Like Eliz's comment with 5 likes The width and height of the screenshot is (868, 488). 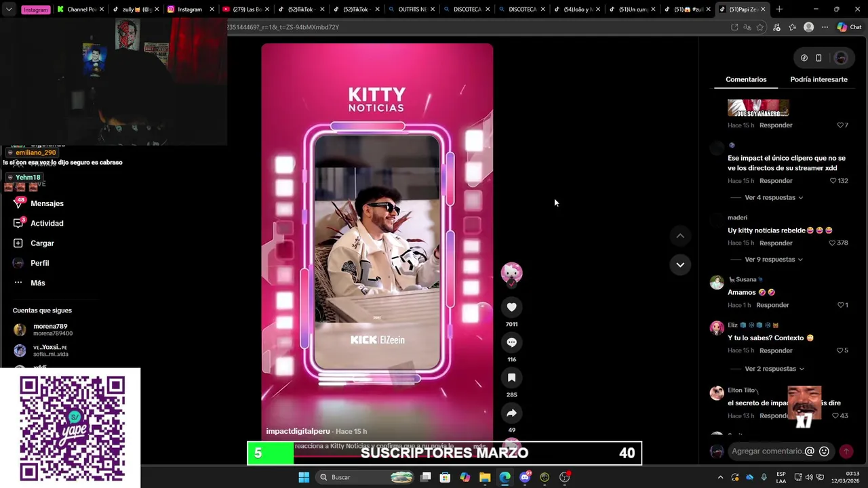coord(840,350)
